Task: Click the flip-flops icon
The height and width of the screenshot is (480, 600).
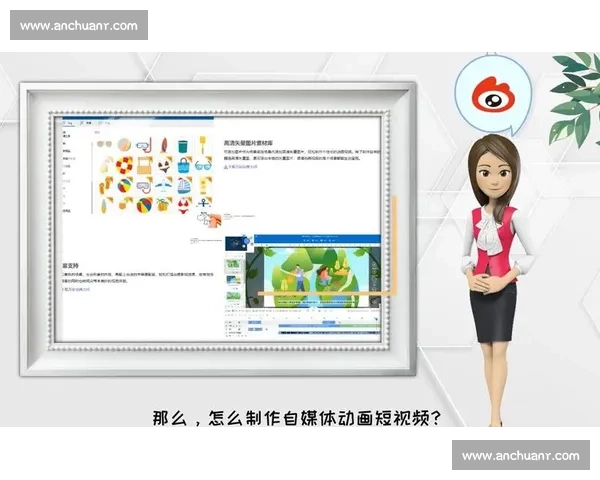Action: pyautogui.click(x=105, y=185)
